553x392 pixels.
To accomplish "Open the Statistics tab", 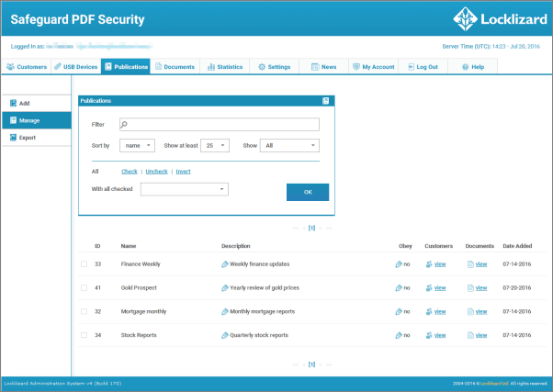I will click(x=224, y=67).
